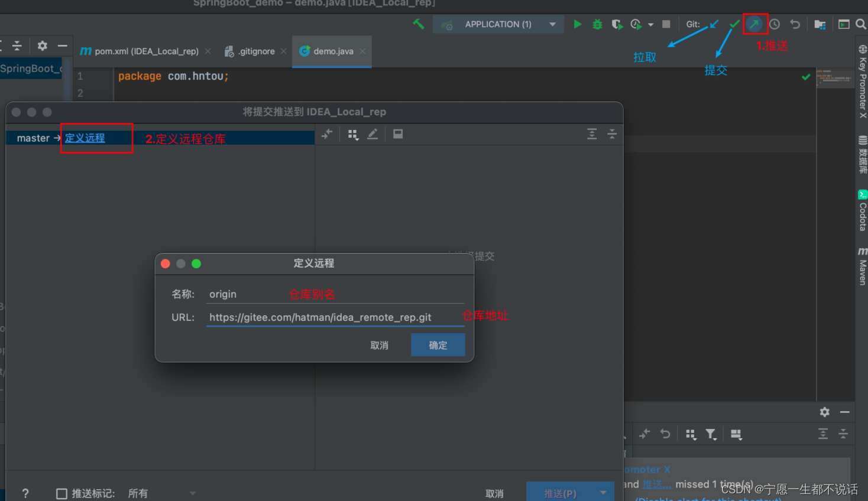Click Git update project (pull) arrow

pos(714,24)
